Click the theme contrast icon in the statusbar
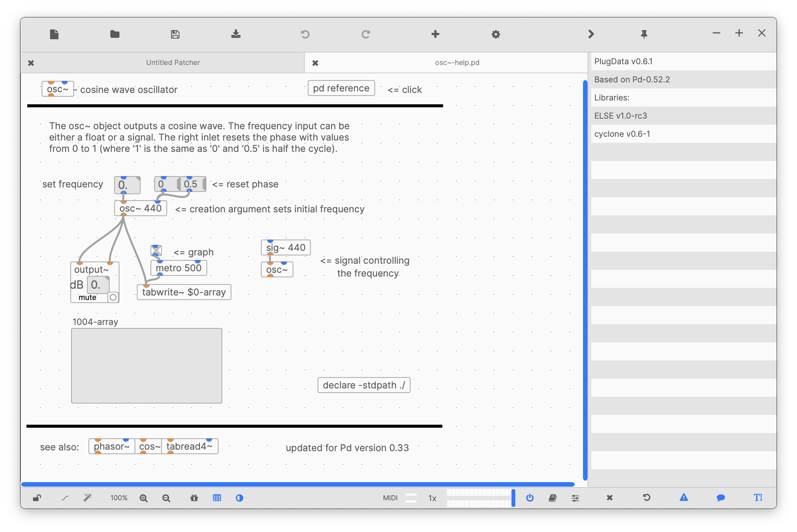The image size is (797, 532). click(239, 498)
